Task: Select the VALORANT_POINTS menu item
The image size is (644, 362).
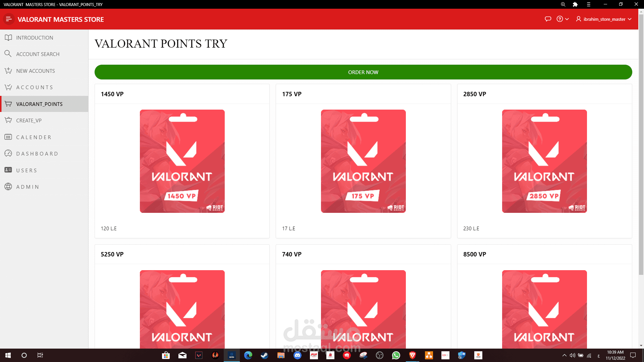Action: tap(39, 104)
